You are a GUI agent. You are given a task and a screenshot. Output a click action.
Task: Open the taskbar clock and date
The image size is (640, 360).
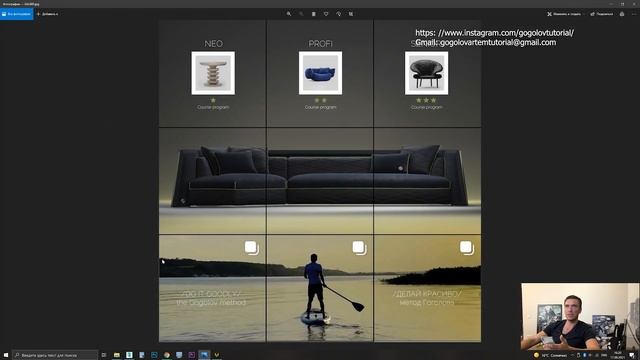click(x=618, y=355)
